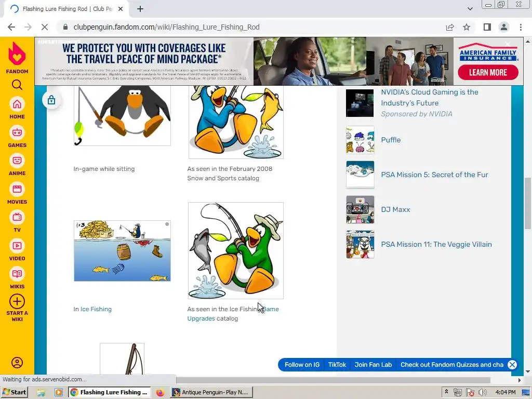This screenshot has width=532, height=399.
Task: Open the February 2008 catalog blue penguin image
Action: pyautogui.click(x=236, y=122)
